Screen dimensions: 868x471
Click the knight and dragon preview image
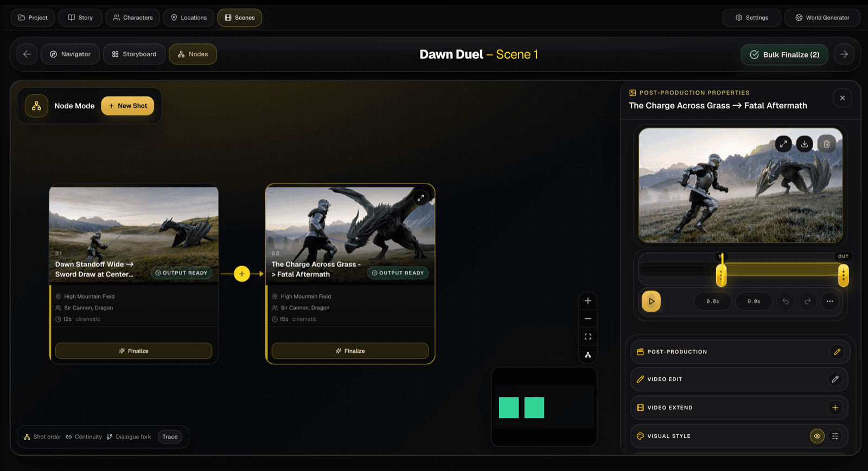[741, 186]
